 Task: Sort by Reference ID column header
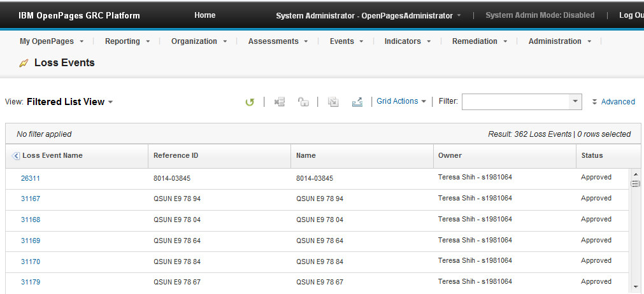(176, 155)
